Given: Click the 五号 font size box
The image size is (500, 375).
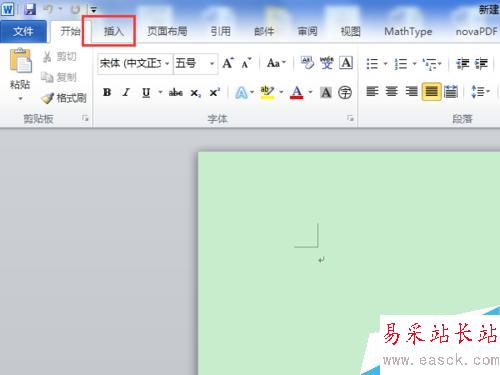Looking at the screenshot, I should (191, 63).
